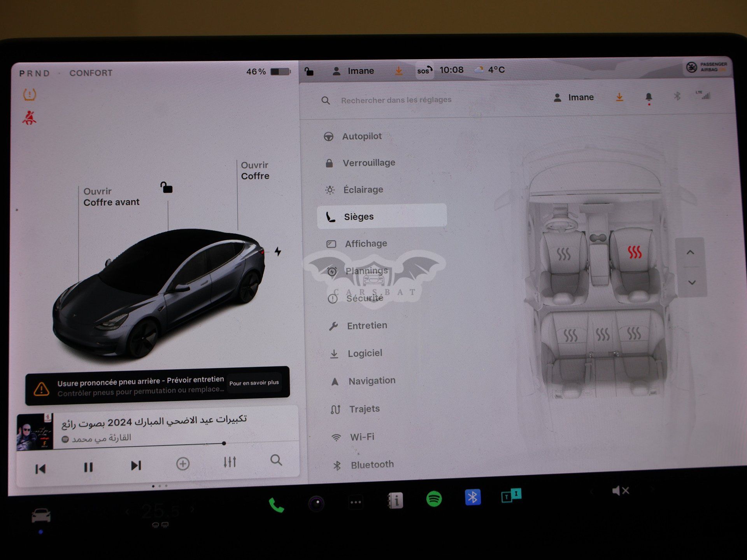Image resolution: width=747 pixels, height=560 pixels.
Task: Toggle the rear left seat heater
Action: 570,335
